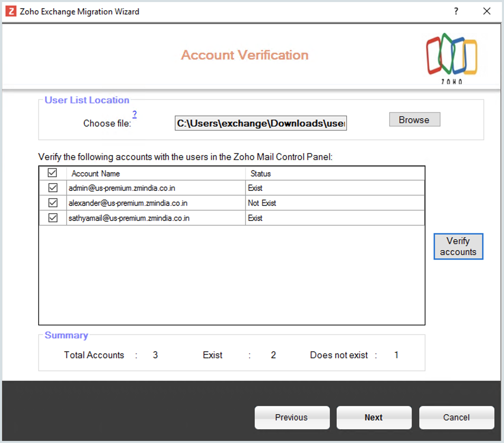This screenshot has height=443, width=504.
Task: Click the user list file path field
Action: pos(261,123)
